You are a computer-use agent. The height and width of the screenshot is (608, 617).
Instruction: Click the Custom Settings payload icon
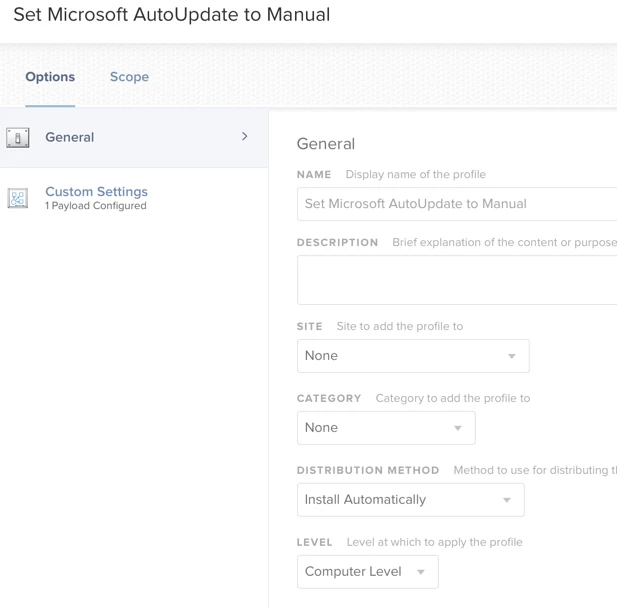click(18, 198)
